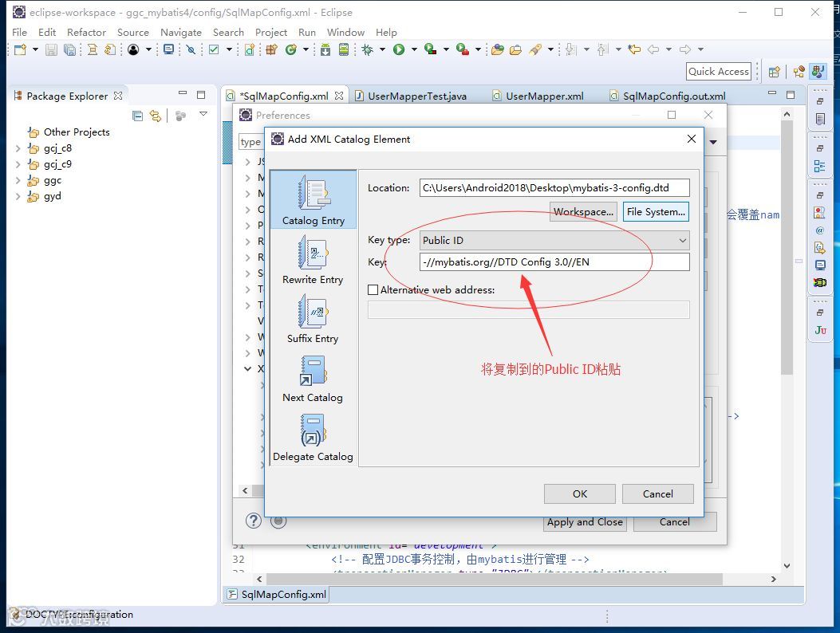Click the Location input field
This screenshot has height=633, width=840.
[554, 188]
